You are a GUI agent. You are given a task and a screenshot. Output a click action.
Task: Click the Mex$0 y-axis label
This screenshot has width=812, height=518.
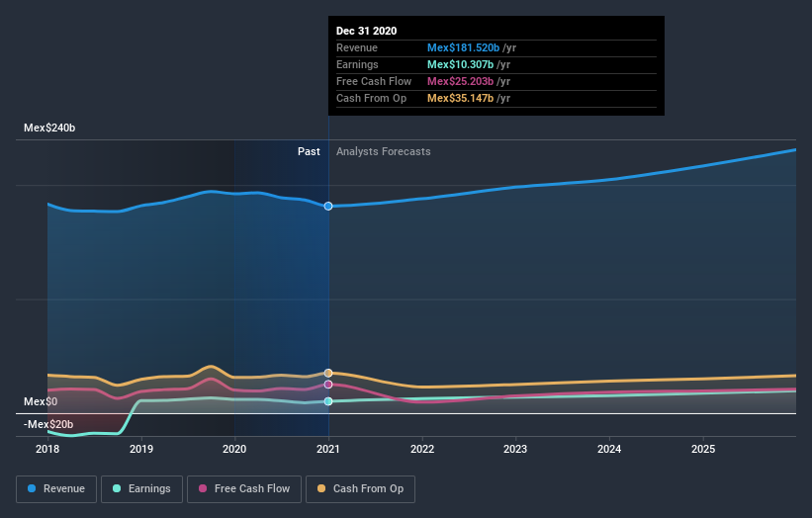click(41, 401)
